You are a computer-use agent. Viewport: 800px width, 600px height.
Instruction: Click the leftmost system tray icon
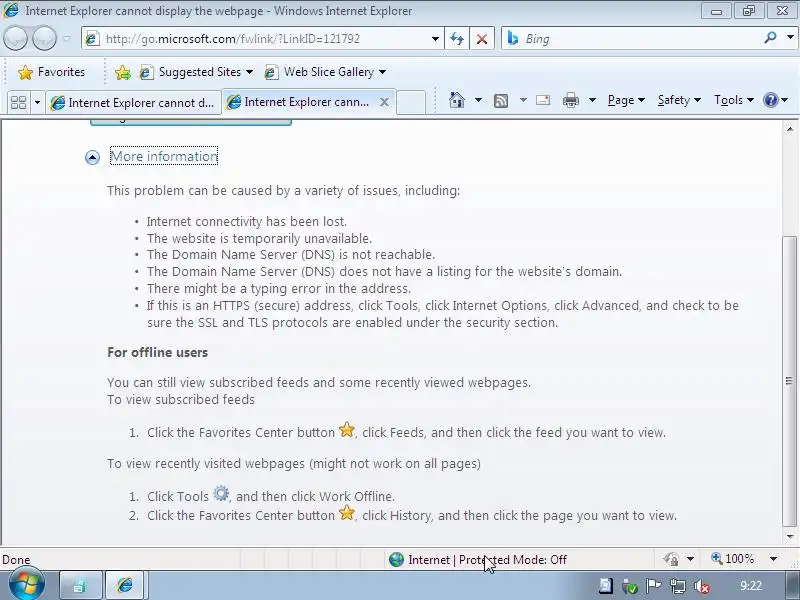point(606,586)
